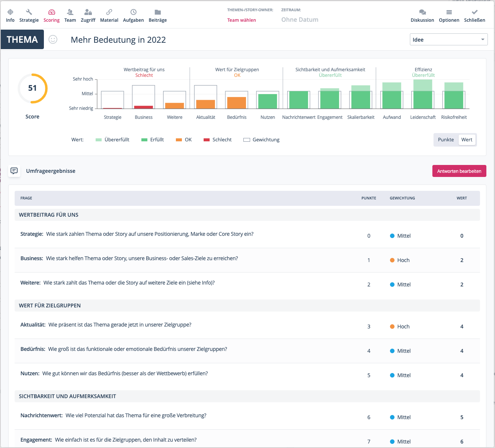Open the Info section icon
495x448 pixels.
pos(10,12)
